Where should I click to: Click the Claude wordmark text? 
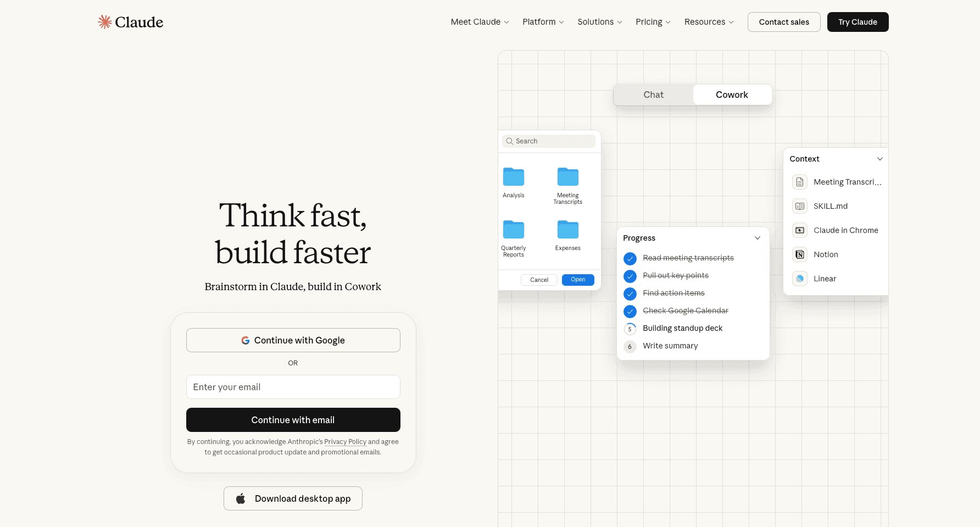click(x=139, y=22)
